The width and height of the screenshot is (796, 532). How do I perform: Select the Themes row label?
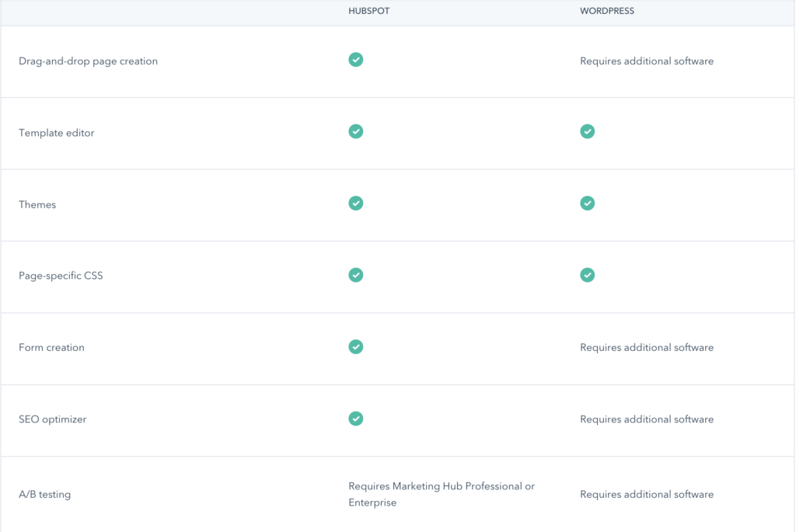[x=37, y=204]
